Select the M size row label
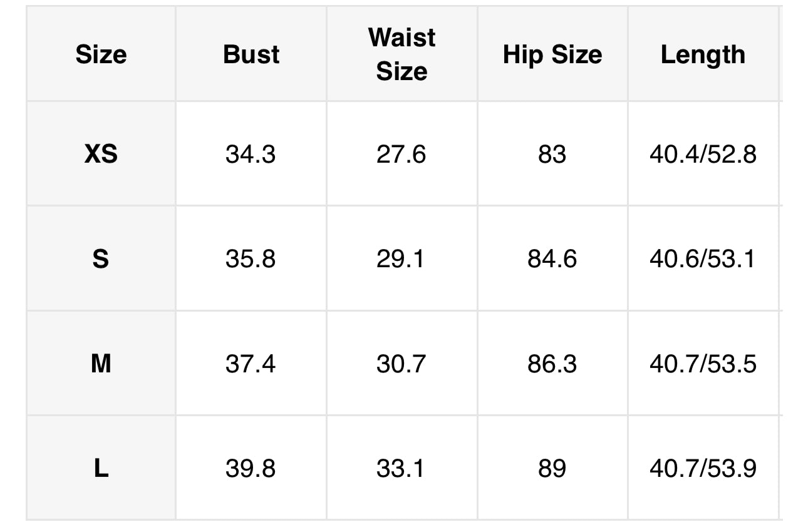Viewport: 808px width, 532px height. (x=101, y=363)
